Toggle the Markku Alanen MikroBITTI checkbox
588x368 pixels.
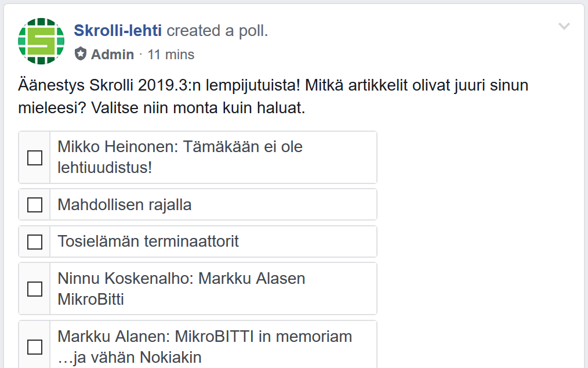coord(35,347)
